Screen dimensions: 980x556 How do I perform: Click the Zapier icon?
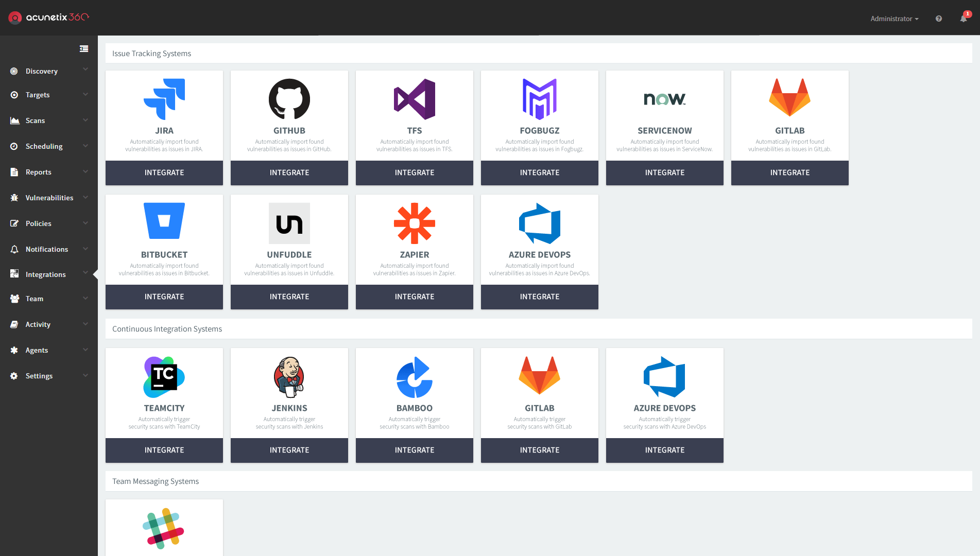click(414, 223)
